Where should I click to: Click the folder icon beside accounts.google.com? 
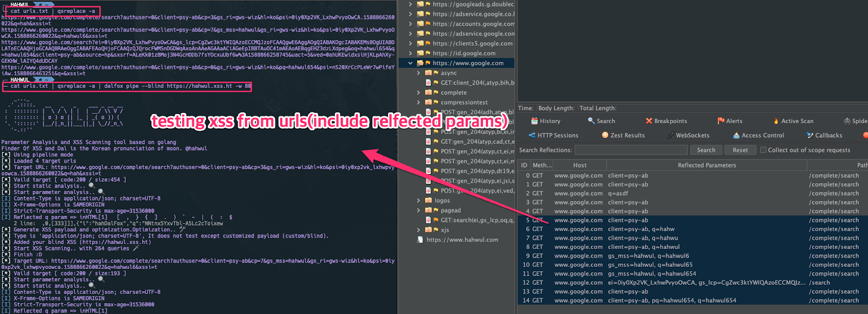tap(420, 24)
